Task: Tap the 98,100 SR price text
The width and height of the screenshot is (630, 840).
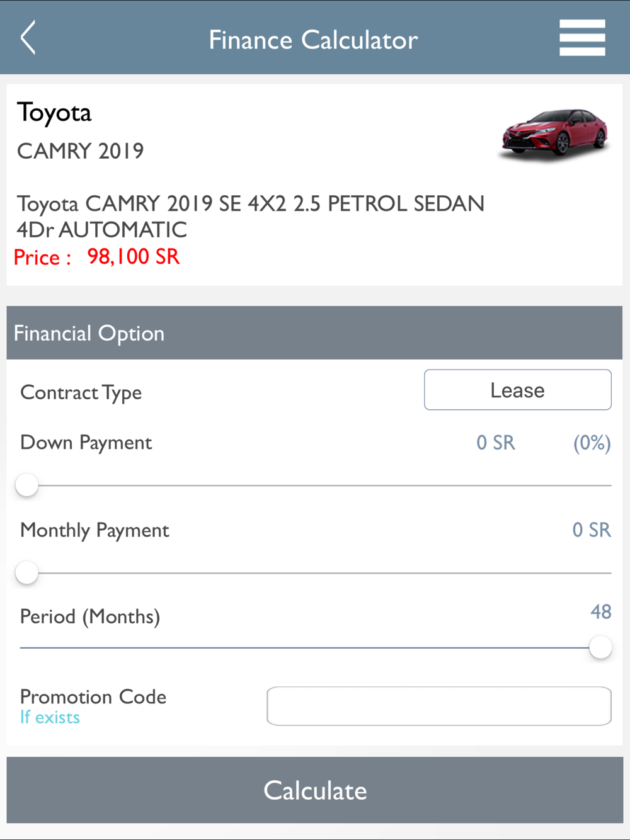Action: [x=134, y=257]
